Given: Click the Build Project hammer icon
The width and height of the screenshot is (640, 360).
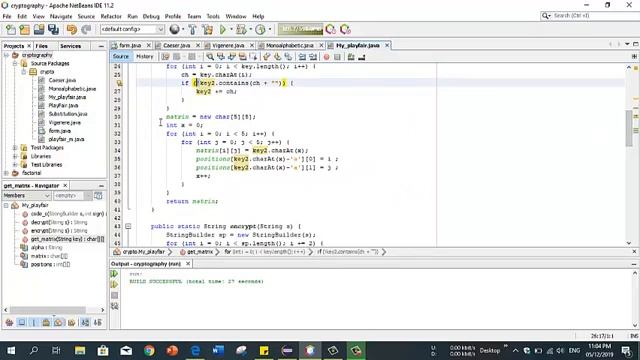Looking at the screenshot, I should tap(193, 29).
